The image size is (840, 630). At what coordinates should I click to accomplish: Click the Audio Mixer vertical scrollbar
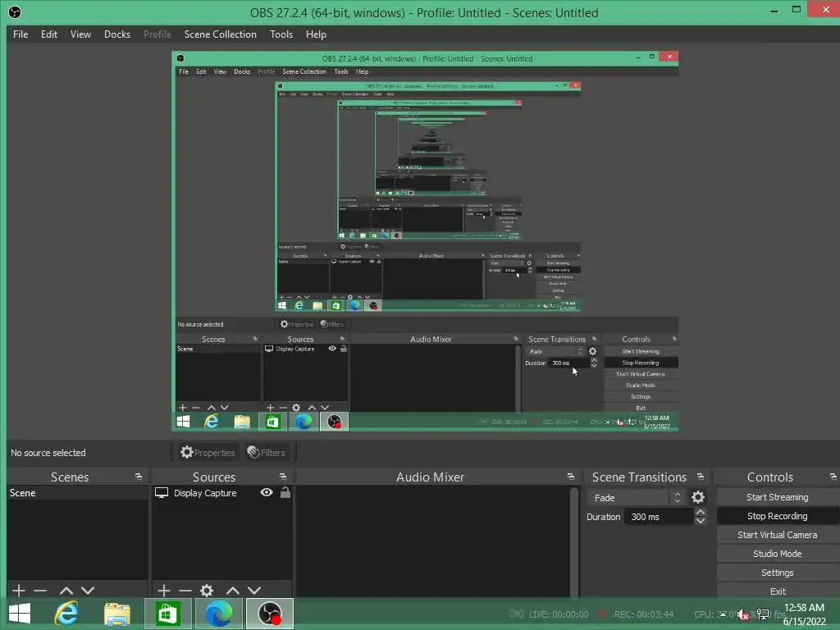point(574,541)
